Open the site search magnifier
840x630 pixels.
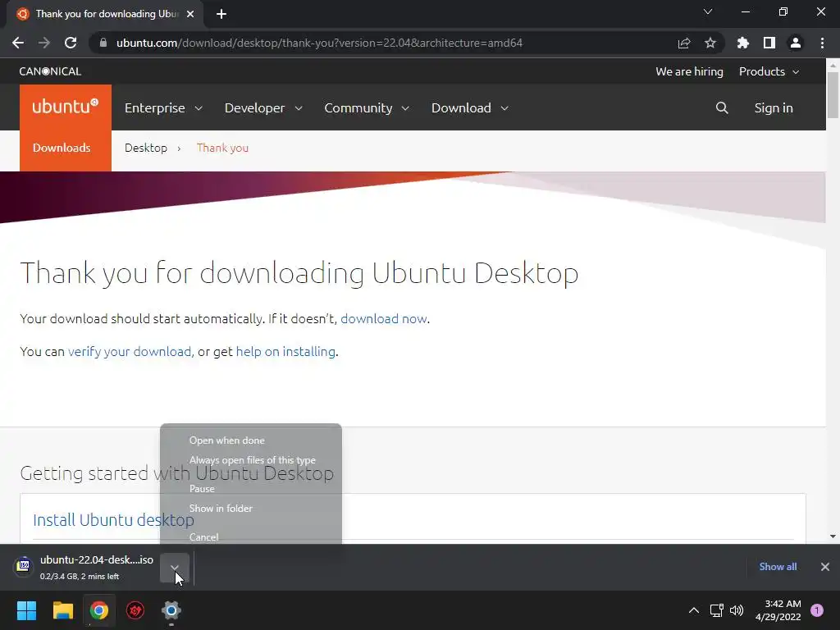722,107
